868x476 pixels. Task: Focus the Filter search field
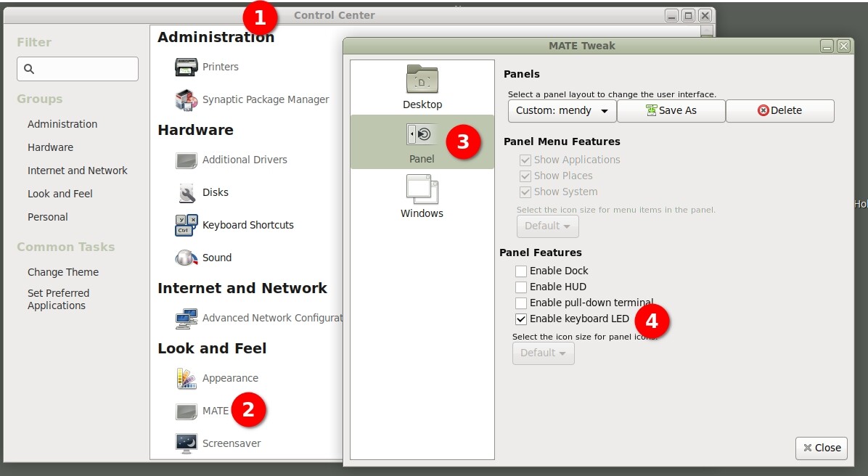pyautogui.click(x=78, y=69)
